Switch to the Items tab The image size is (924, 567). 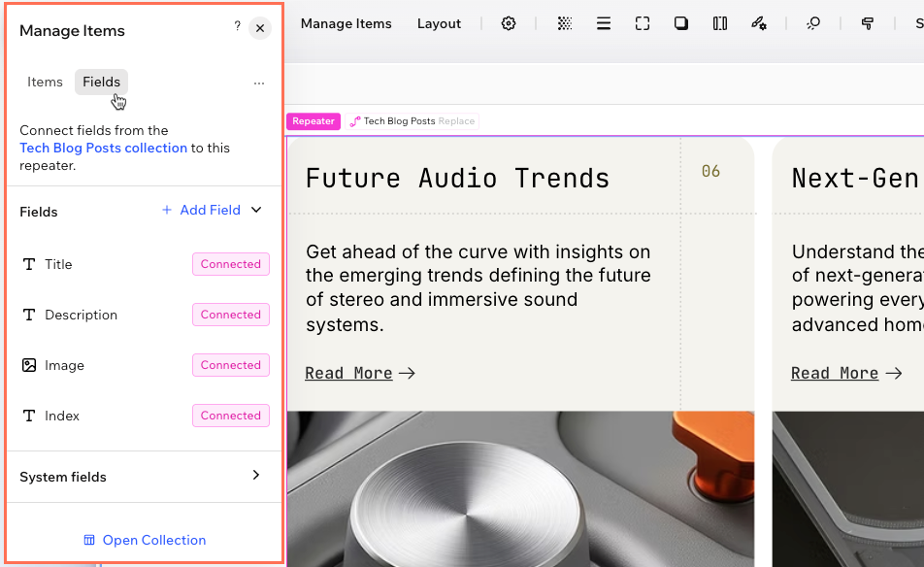click(45, 82)
